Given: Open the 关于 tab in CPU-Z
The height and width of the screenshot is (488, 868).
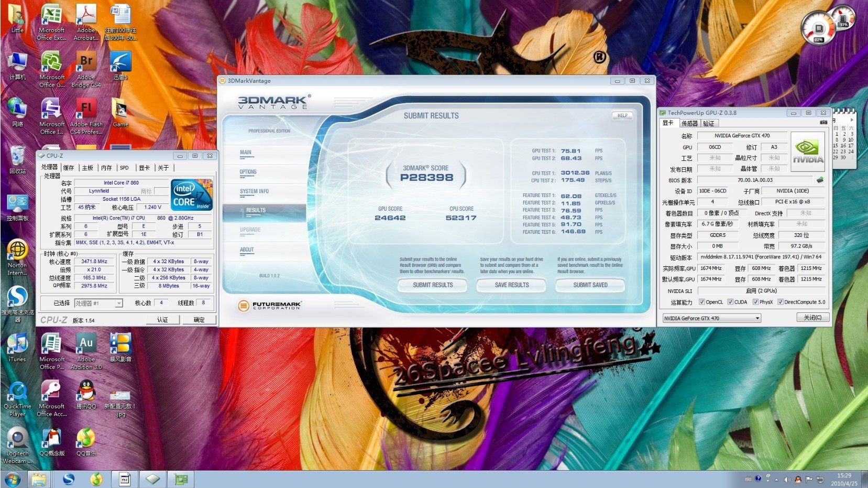Looking at the screenshot, I should pyautogui.click(x=163, y=168).
